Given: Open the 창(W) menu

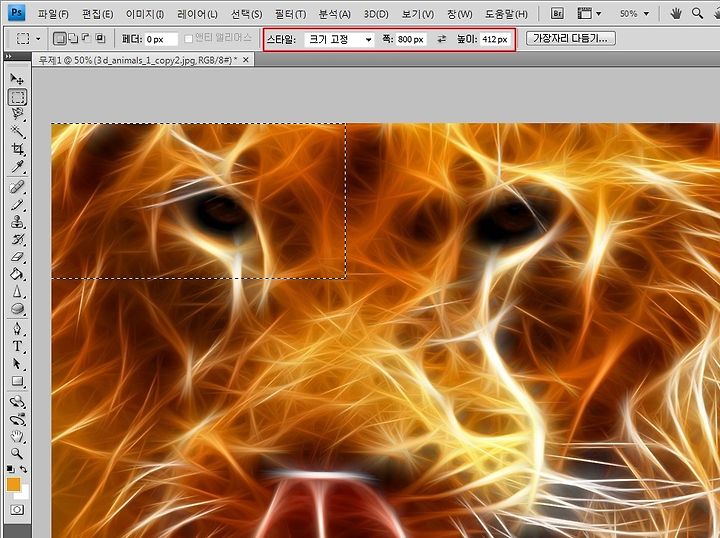Looking at the screenshot, I should point(459,14).
